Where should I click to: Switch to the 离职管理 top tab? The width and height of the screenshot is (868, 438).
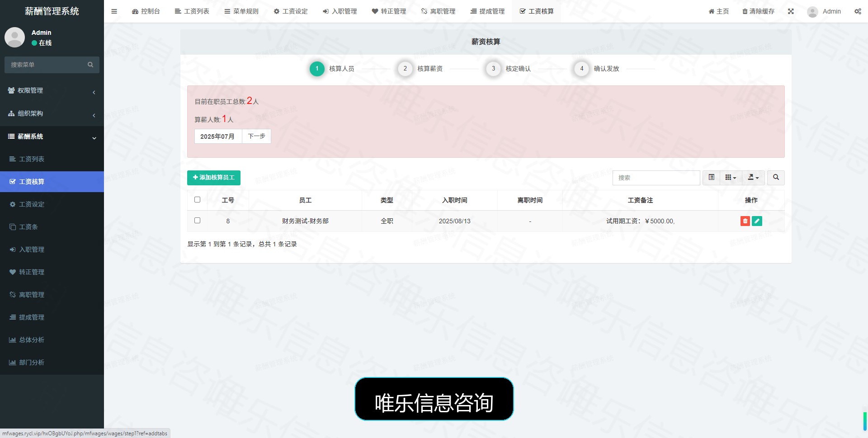438,11
